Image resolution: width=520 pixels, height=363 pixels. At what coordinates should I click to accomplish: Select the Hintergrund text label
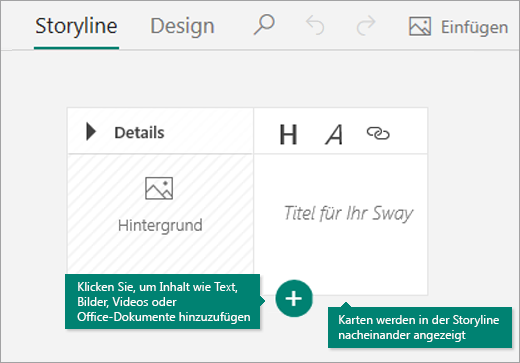coord(160,225)
